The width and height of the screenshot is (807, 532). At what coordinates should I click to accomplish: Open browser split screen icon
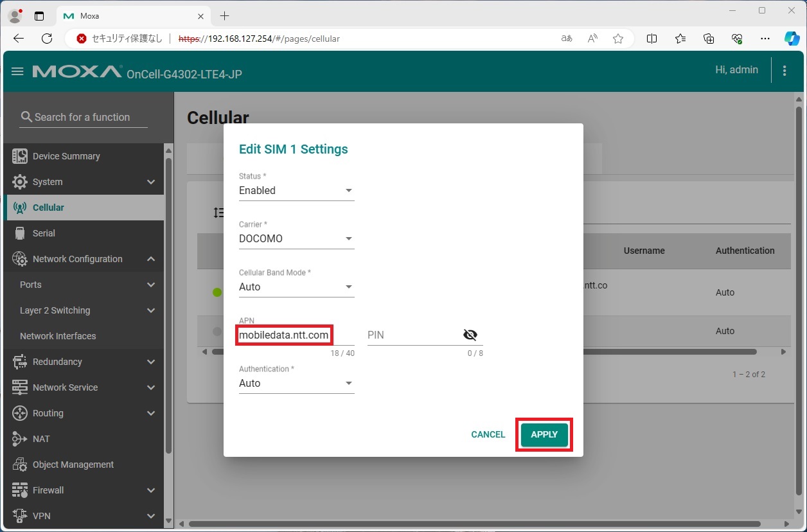coord(652,39)
